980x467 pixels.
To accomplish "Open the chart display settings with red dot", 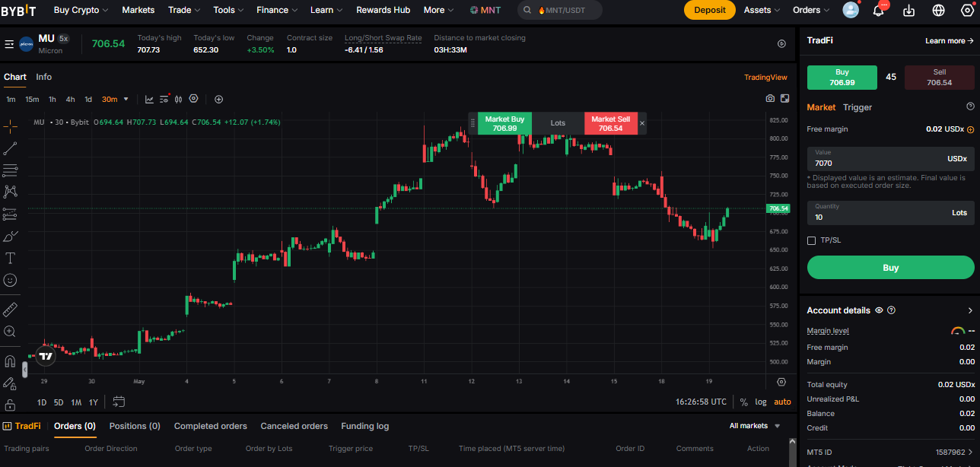I will click(x=164, y=99).
